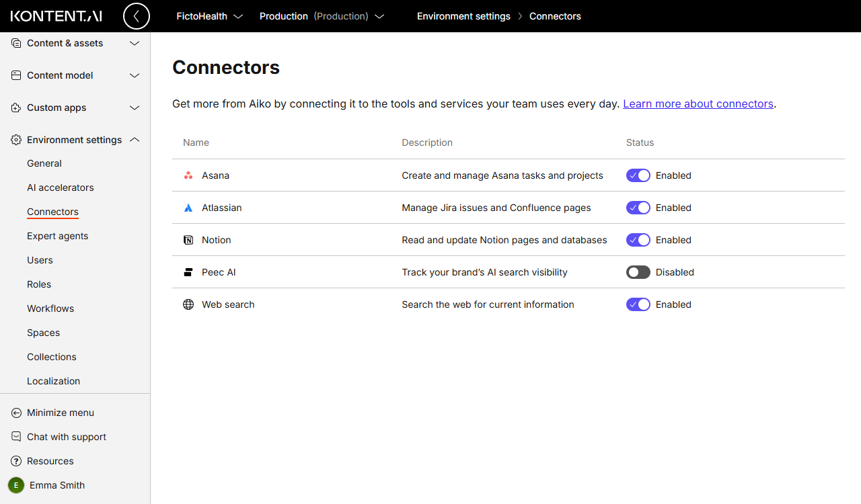
Task: Go to Roles settings
Action: click(39, 284)
